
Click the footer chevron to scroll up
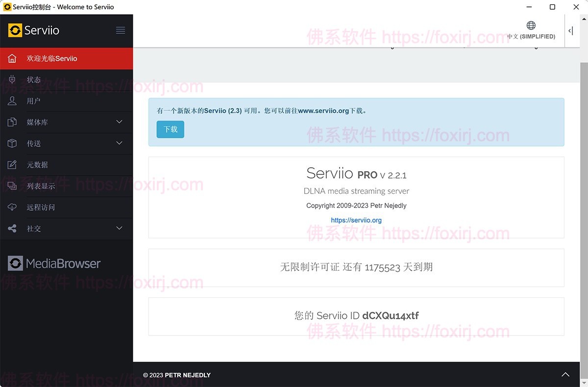click(565, 374)
